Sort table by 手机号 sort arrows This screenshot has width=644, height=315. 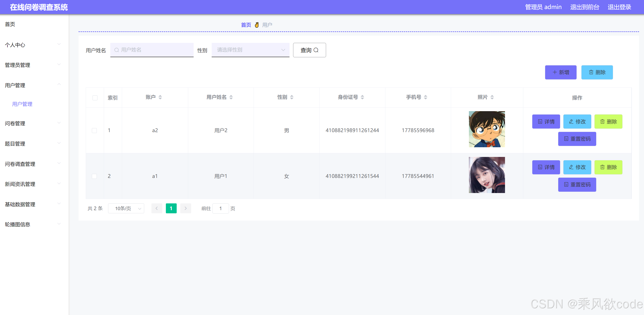tap(425, 97)
